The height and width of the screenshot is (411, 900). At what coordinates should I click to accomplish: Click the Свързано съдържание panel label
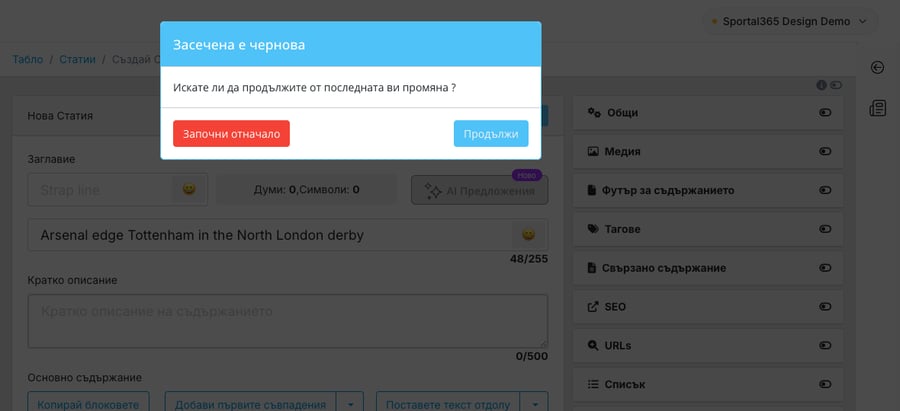[x=664, y=268]
